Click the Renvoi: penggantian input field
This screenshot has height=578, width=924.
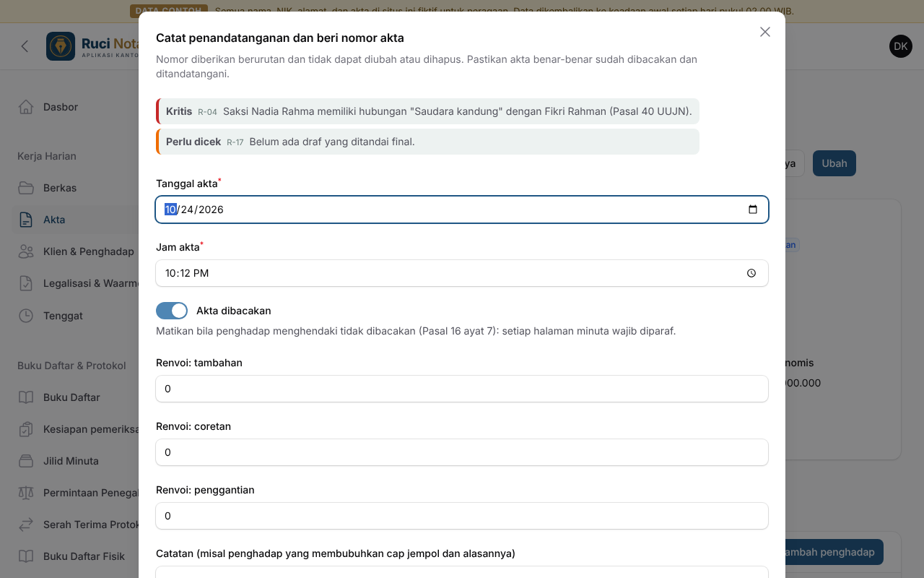(462, 516)
